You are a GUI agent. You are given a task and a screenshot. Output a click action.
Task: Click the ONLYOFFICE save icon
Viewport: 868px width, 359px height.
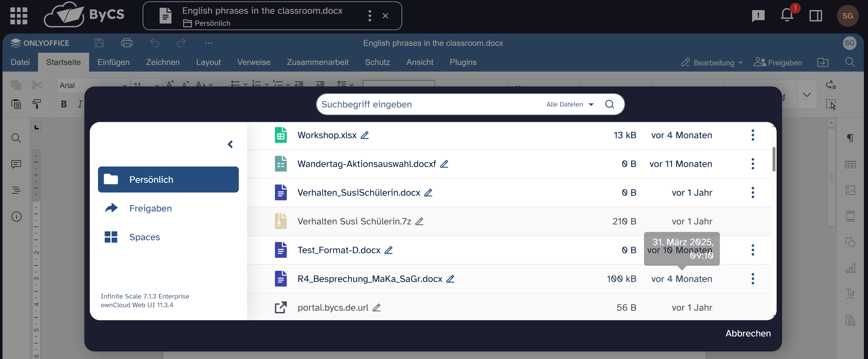(99, 43)
